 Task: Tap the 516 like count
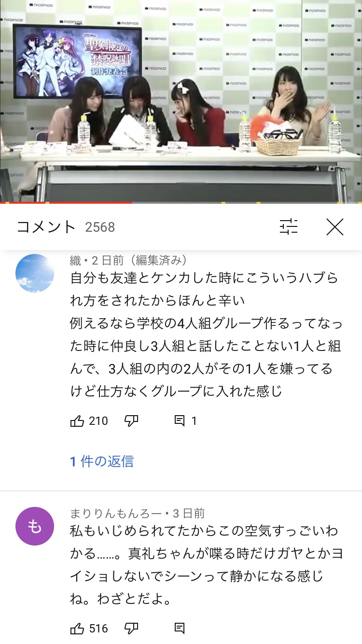point(98,629)
